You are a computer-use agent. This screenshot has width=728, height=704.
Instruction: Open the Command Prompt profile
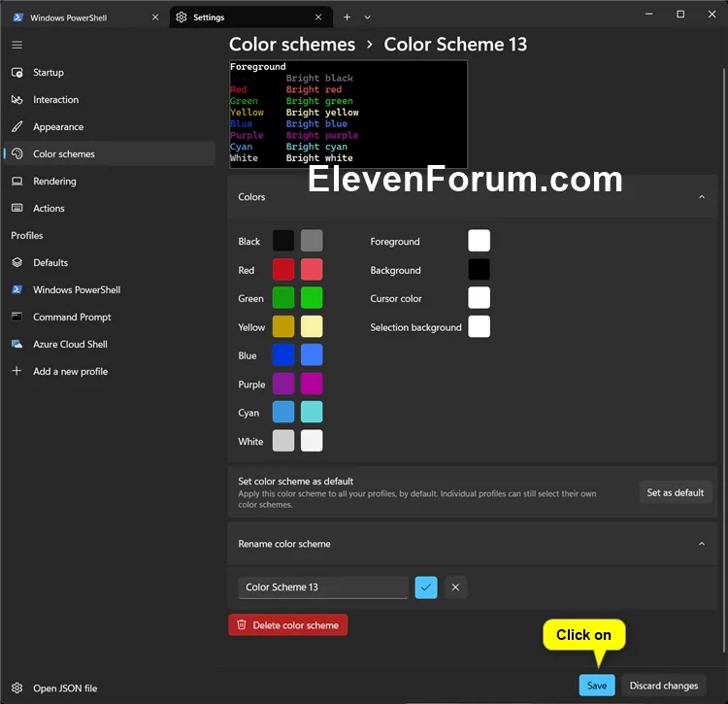tap(109, 317)
